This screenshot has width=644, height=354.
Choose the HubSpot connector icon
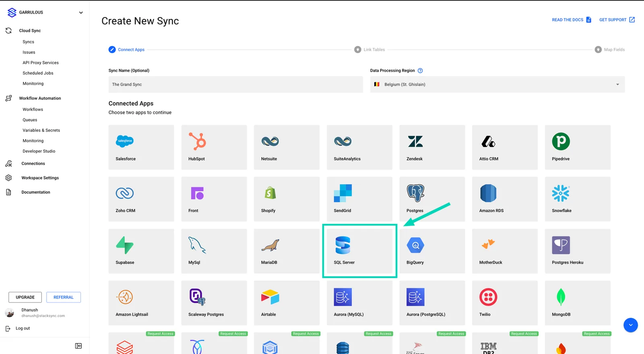coord(197,141)
